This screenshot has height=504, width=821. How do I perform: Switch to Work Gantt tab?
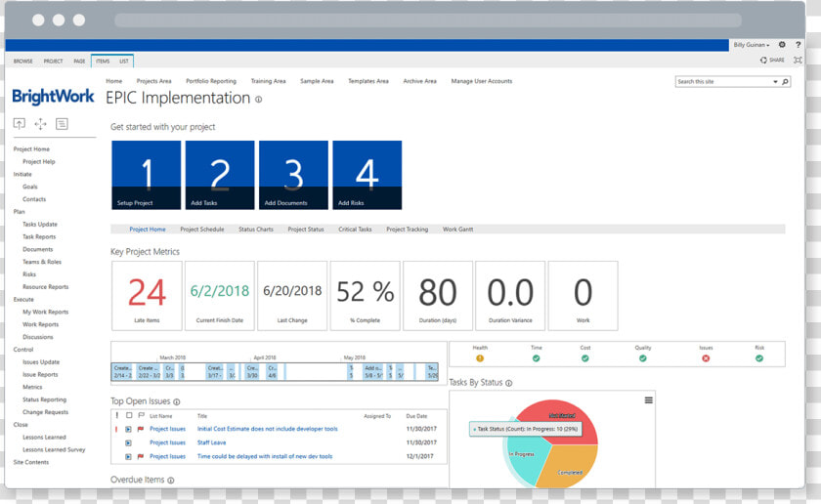click(457, 230)
